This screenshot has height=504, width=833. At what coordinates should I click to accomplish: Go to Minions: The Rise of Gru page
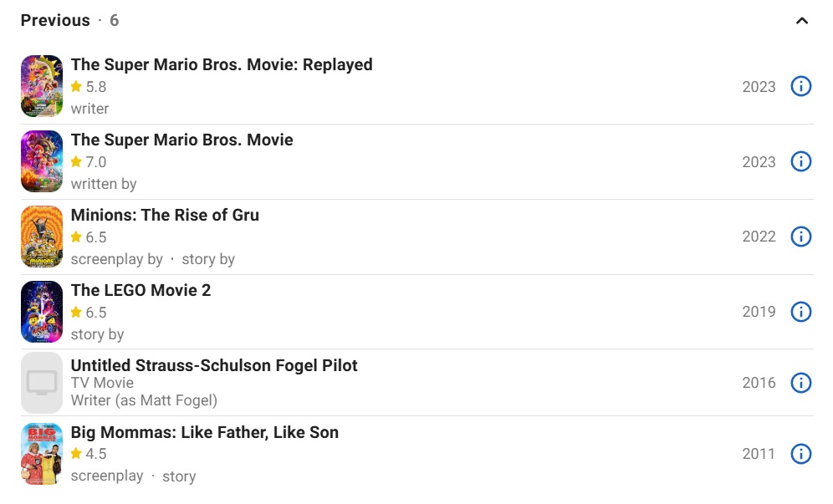(x=165, y=215)
